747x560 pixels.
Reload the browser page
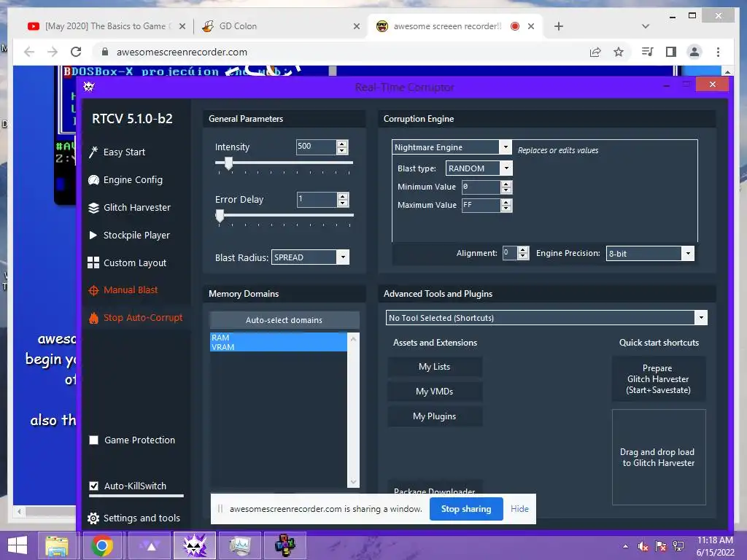click(x=76, y=52)
